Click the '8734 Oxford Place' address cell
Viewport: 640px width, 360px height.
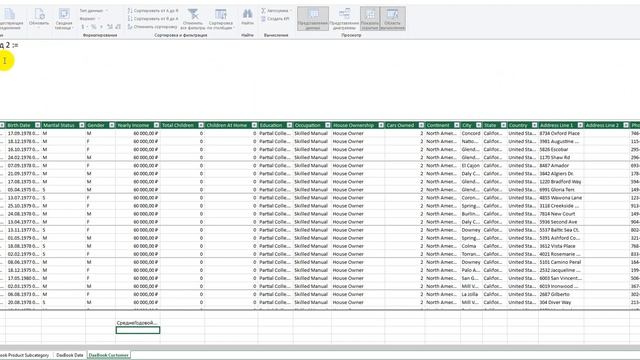pos(561,133)
